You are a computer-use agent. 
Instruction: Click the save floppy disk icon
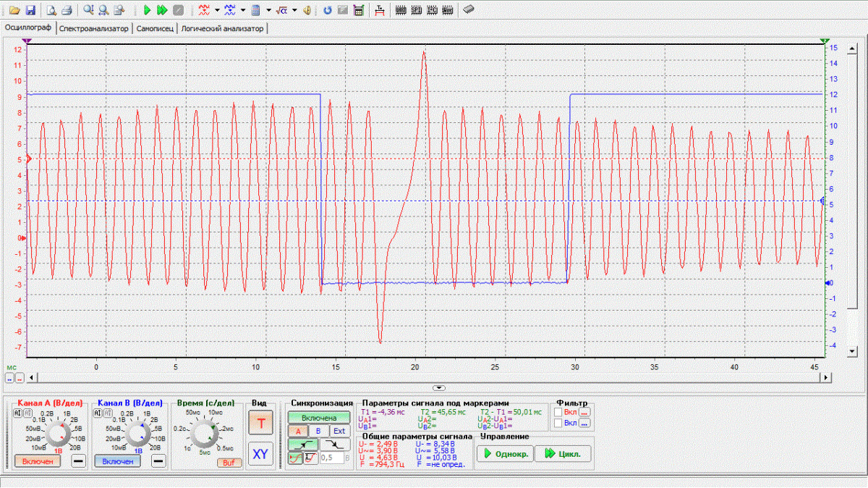pyautogui.click(x=30, y=10)
